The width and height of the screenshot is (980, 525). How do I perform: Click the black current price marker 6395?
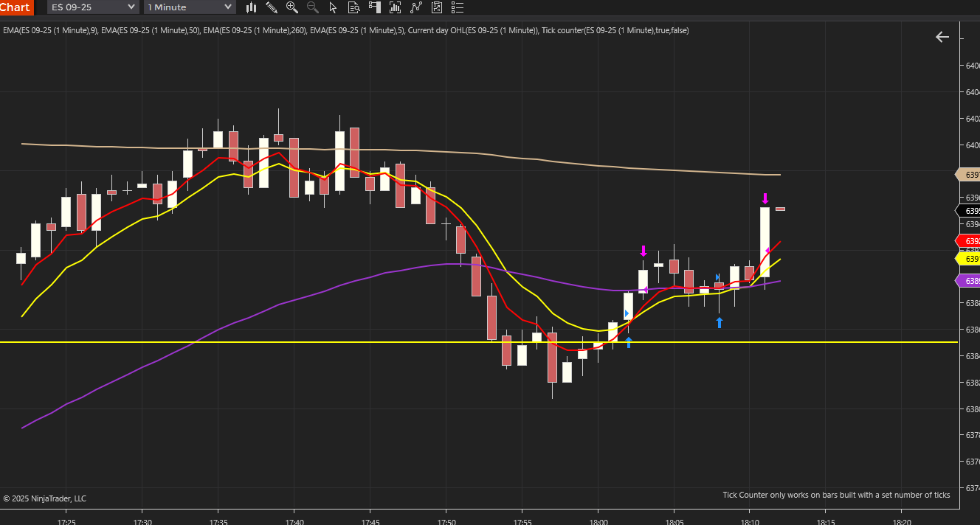968,211
